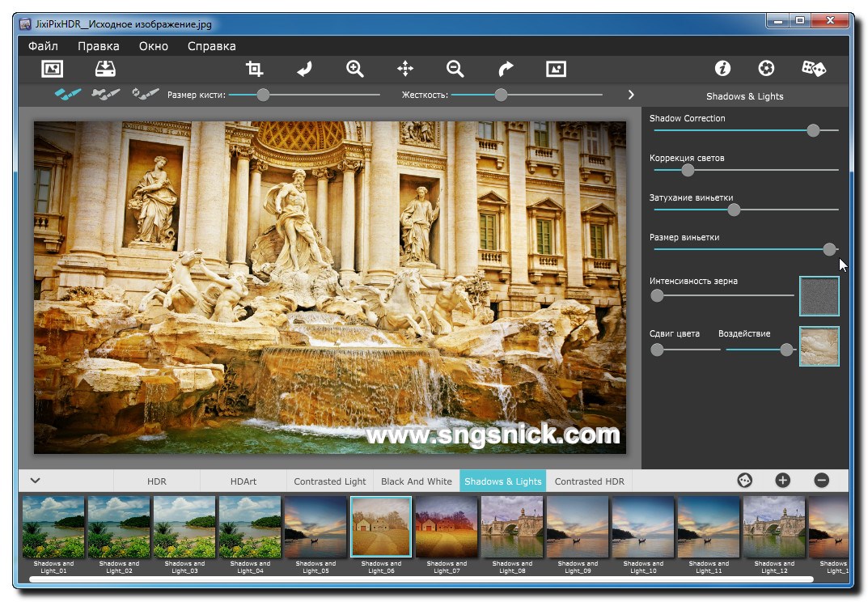Screen dimensions: 868x602
Task: Open the Справка menu
Action: click(x=211, y=46)
